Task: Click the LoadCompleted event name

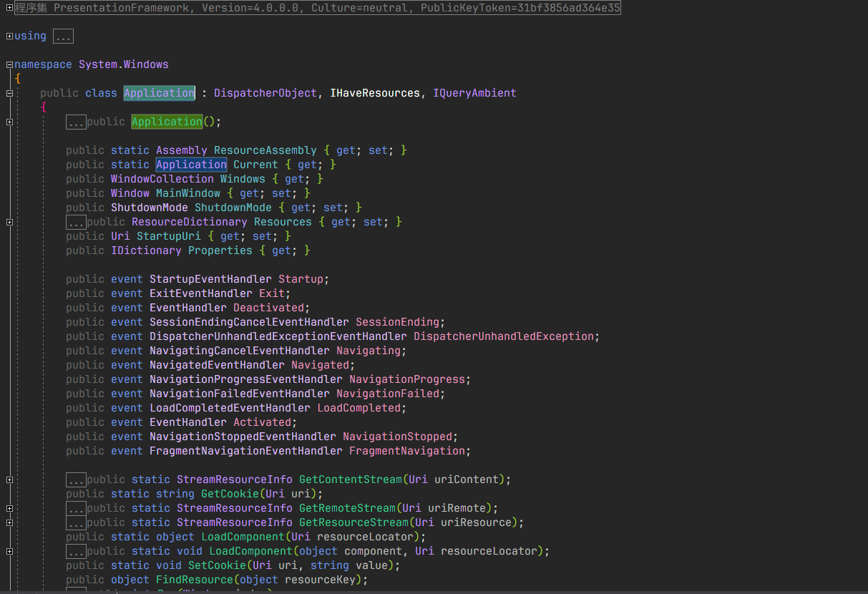Action: (x=359, y=408)
